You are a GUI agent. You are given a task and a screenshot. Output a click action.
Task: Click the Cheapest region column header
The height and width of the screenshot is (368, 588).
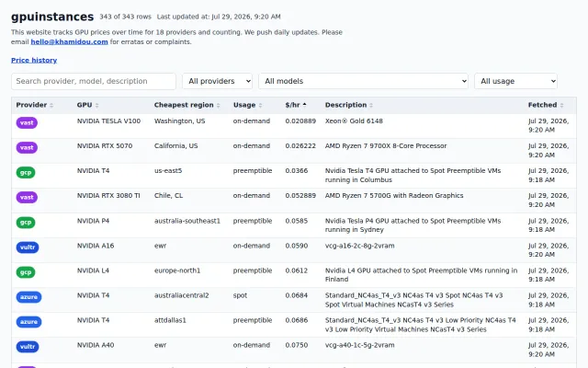coord(184,105)
